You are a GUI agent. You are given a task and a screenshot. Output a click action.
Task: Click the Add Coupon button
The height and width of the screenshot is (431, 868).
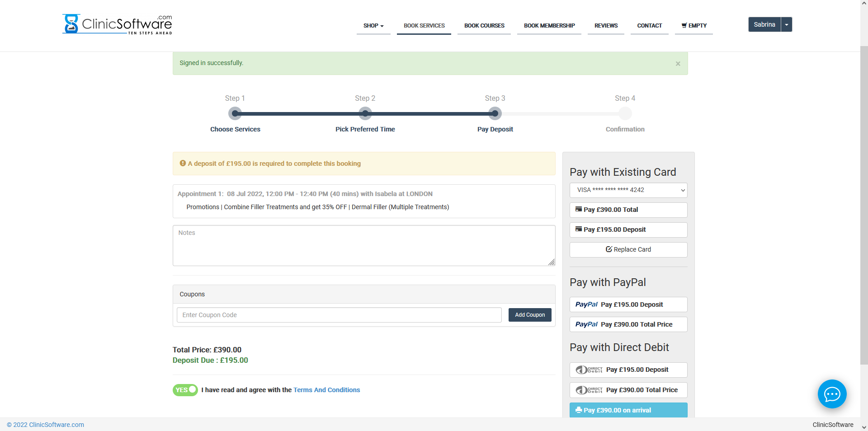pyautogui.click(x=530, y=315)
